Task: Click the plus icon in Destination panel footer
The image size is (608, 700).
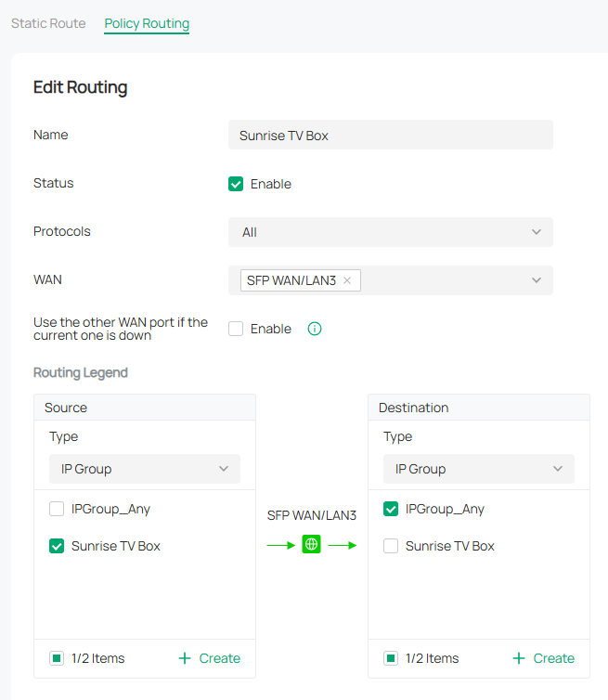Action: tap(518, 658)
